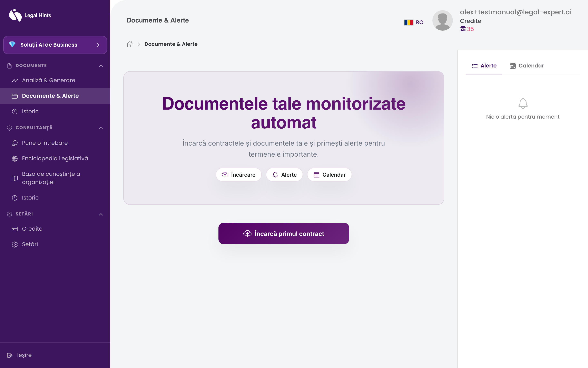This screenshot has width=588, height=368.
Task: Click the Romanian flag icon
Action: 409,22
